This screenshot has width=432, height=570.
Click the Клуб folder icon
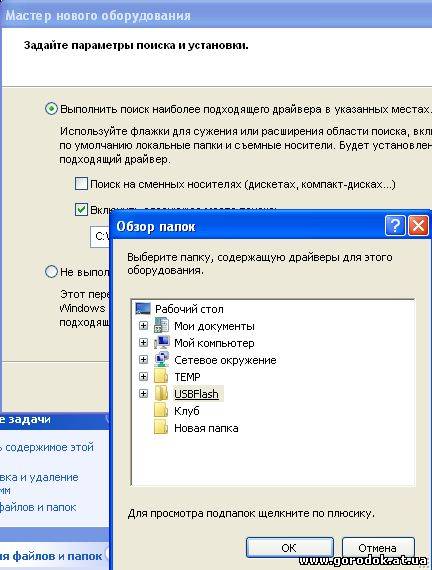[x=161, y=410]
